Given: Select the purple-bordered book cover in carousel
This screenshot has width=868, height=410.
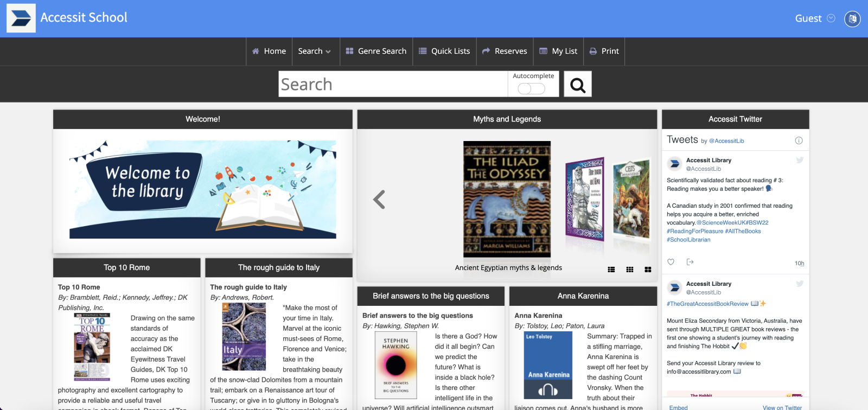Looking at the screenshot, I should (585, 199).
